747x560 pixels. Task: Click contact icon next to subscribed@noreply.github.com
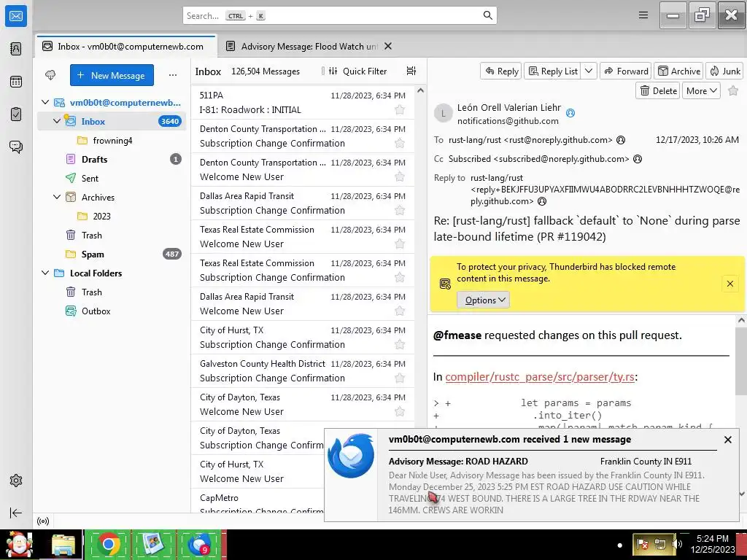click(638, 159)
